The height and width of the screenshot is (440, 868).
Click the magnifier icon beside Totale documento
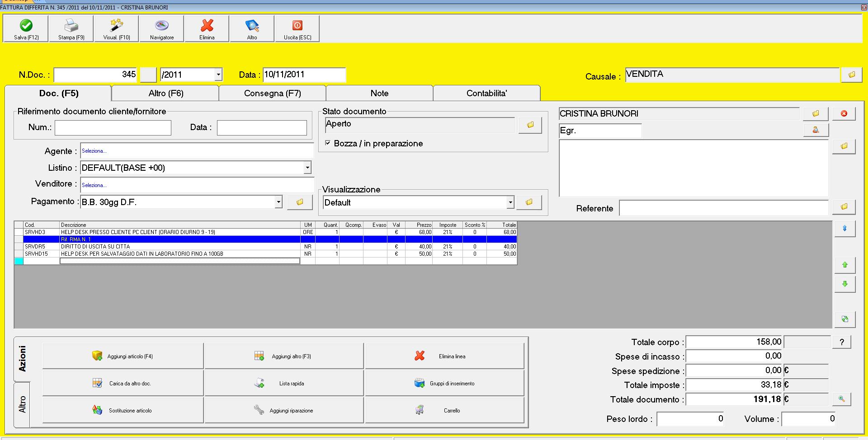point(841,399)
